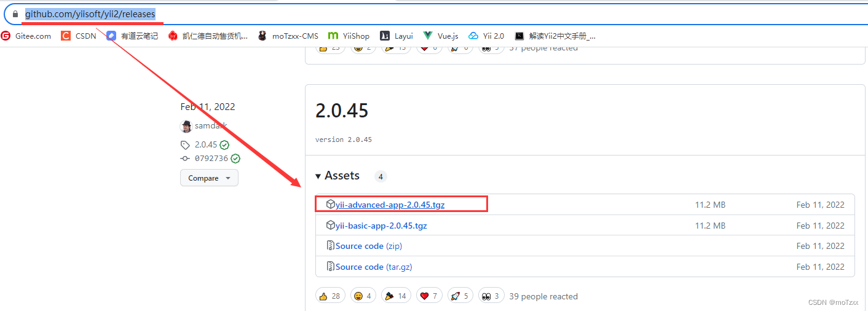This screenshot has height=311, width=868.
Task: Download yii-advanced-app-2.0.45.tgz
Action: pyautogui.click(x=390, y=205)
